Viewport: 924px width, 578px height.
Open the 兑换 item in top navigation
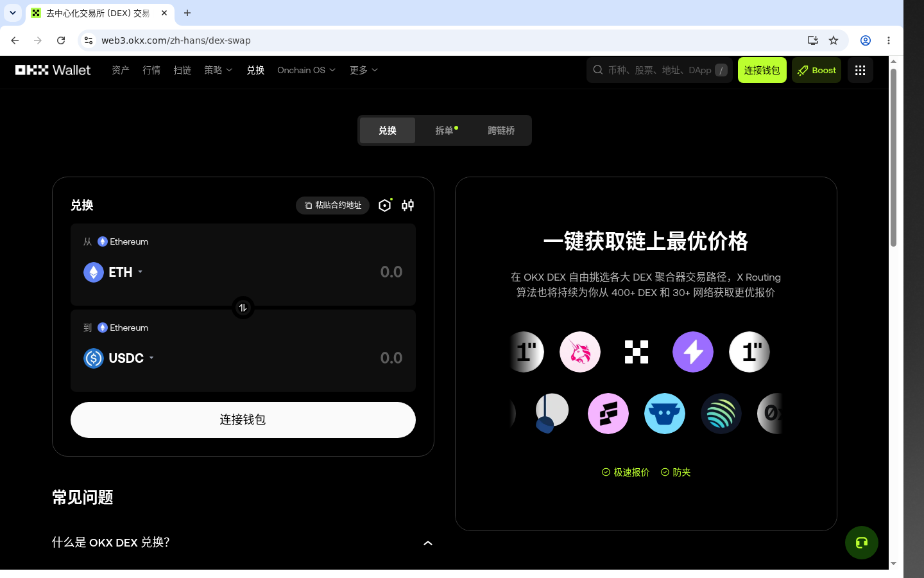[x=255, y=70]
